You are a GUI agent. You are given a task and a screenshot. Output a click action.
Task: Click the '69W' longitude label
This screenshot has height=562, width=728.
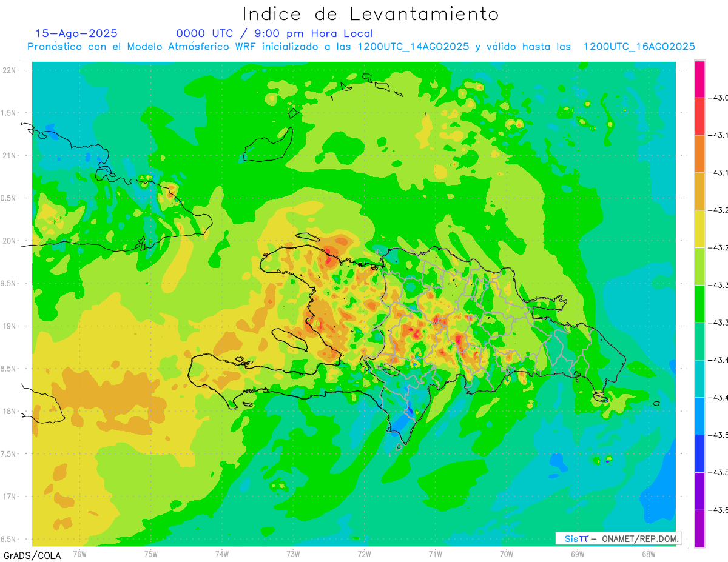pyautogui.click(x=578, y=554)
